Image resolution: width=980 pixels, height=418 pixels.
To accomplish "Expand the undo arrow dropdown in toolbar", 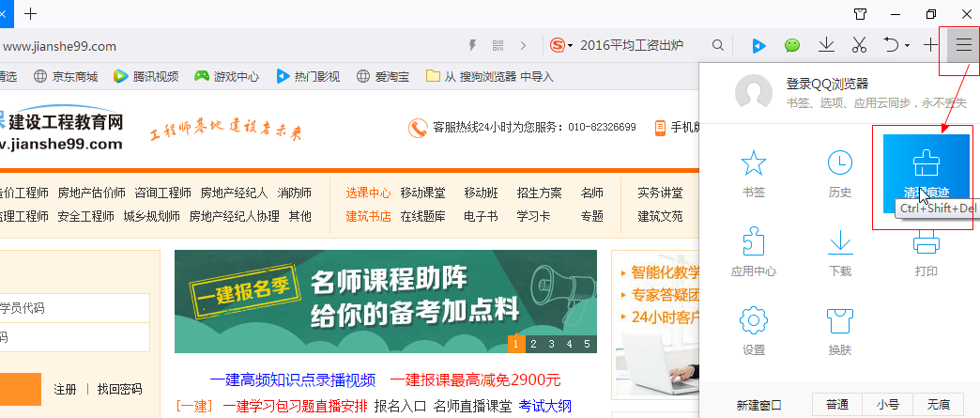I will [908, 45].
